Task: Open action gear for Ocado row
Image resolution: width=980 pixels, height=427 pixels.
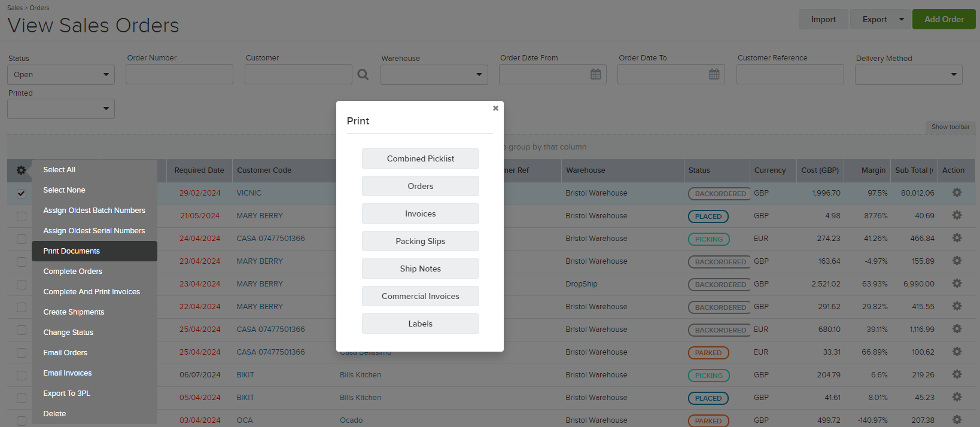Action: pyautogui.click(x=957, y=420)
